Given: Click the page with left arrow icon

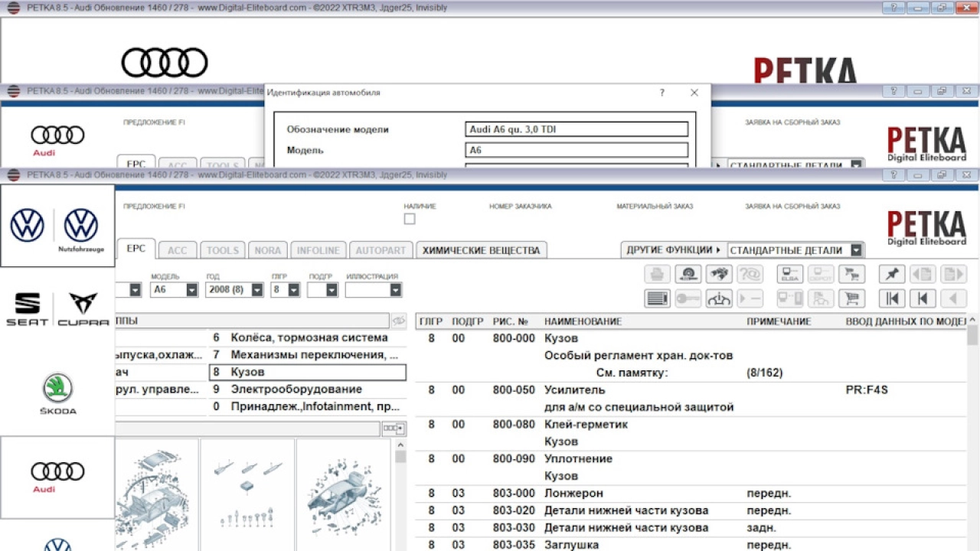Looking at the screenshot, I should tap(923, 274).
